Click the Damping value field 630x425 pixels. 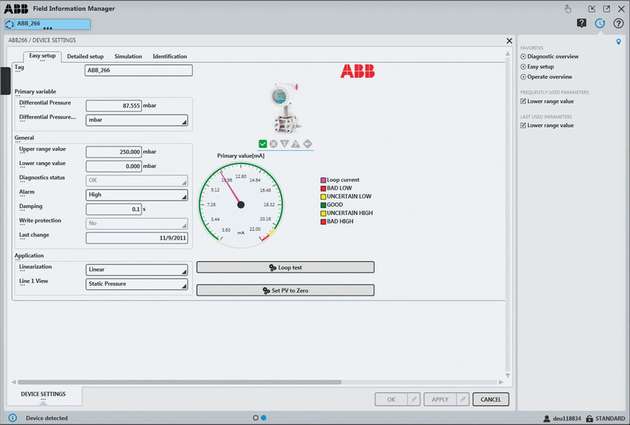pos(114,209)
